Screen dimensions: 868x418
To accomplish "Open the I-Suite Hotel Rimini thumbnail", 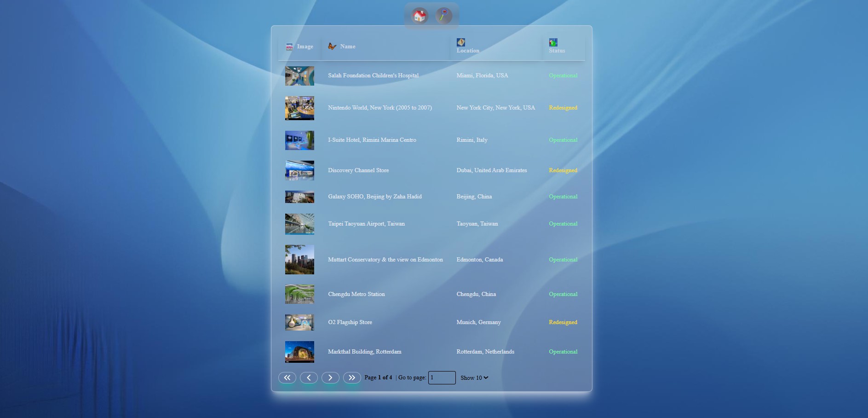I will click(299, 140).
